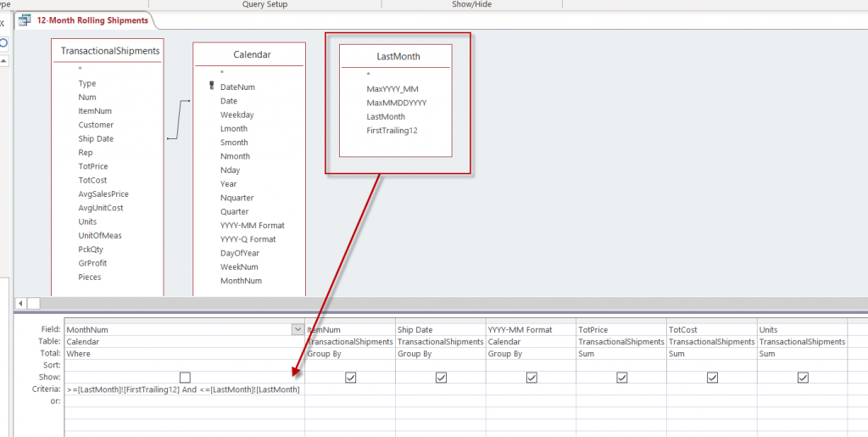Click the Query Setup ribbon group label
The height and width of the screenshot is (437, 868).
pos(265,4)
